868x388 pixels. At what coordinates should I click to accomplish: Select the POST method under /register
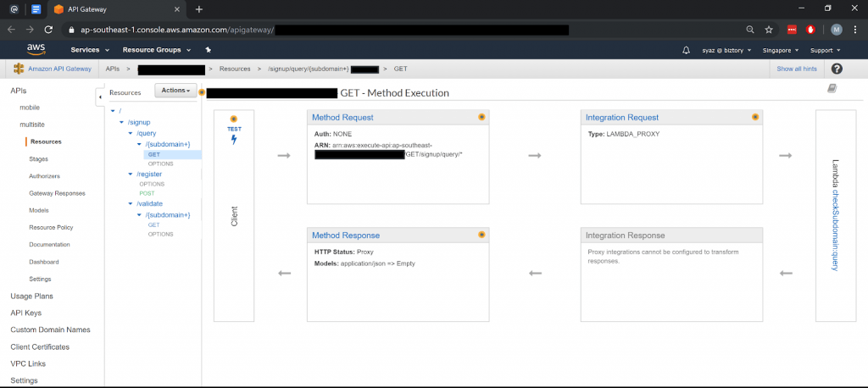pos(147,193)
